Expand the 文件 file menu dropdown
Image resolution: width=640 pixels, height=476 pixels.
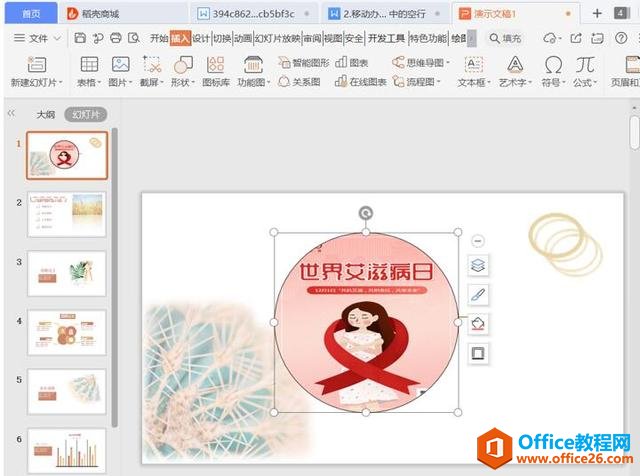pyautogui.click(x=38, y=38)
